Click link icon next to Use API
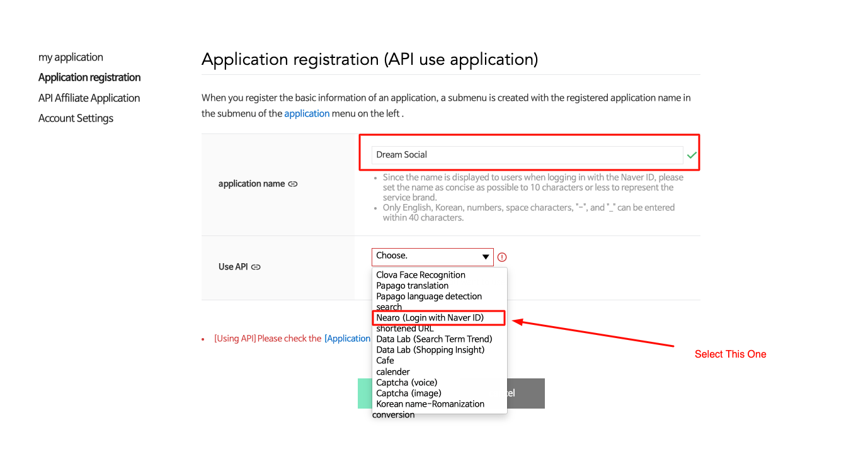 [256, 267]
